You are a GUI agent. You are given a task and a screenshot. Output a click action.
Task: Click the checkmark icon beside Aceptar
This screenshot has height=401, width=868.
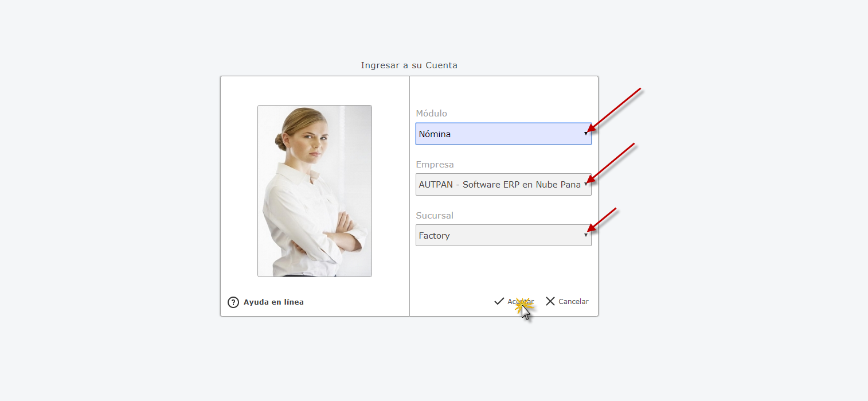coord(499,301)
